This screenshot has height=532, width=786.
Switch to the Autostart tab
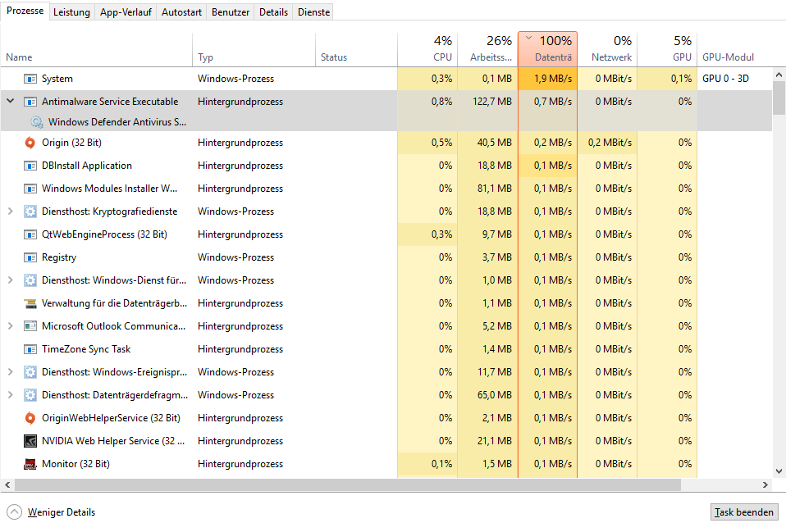tap(181, 12)
